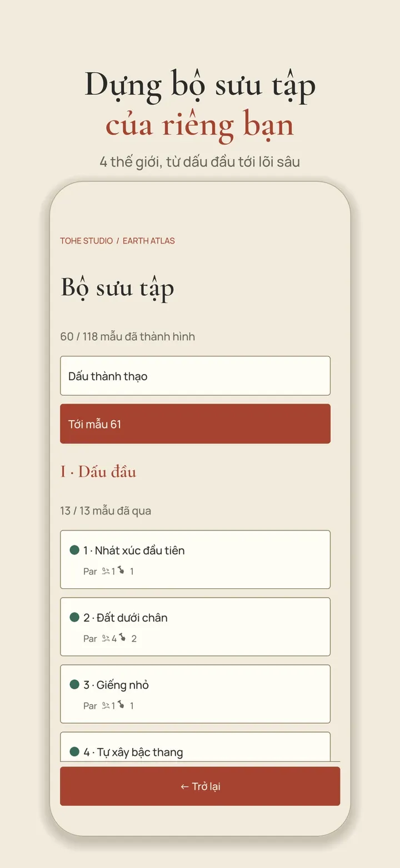This screenshot has width=400, height=868.
Task: Tap the green dot beside Nhát xúc đầu tiên
Action: click(74, 550)
